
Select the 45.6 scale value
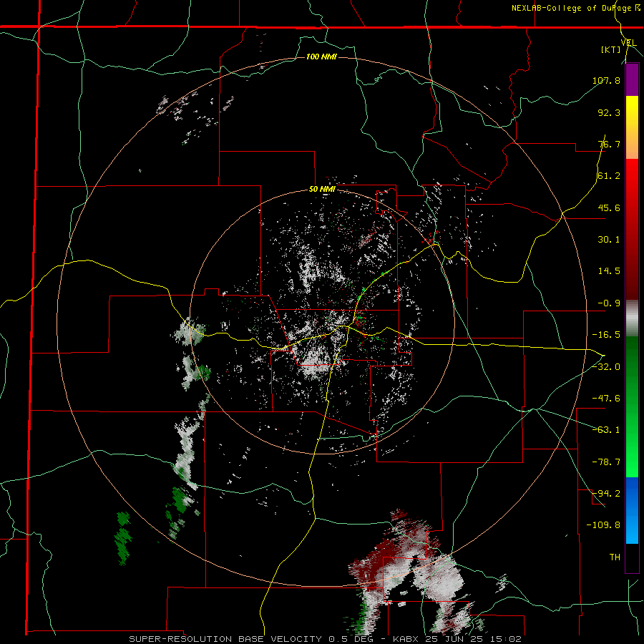click(x=609, y=208)
